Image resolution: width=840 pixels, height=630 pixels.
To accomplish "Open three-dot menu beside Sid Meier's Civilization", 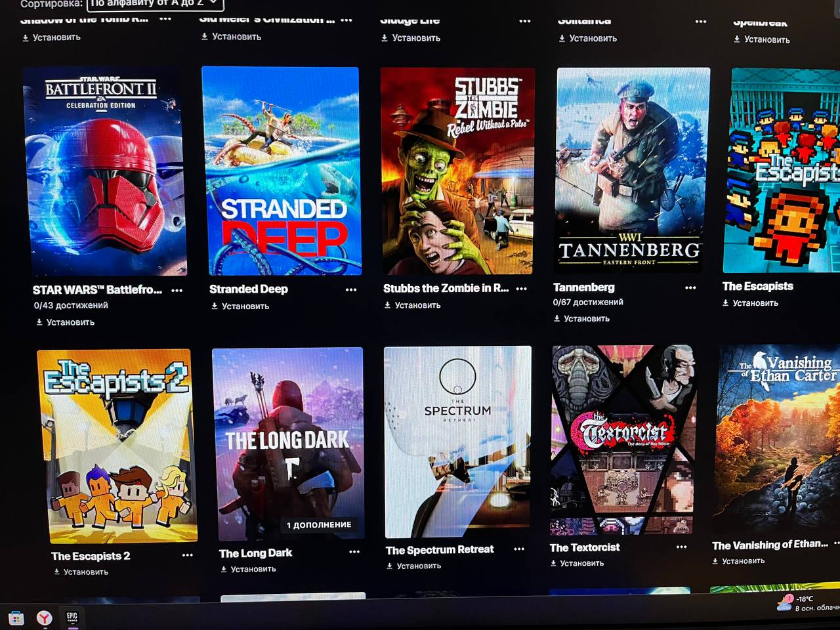I will [346, 20].
